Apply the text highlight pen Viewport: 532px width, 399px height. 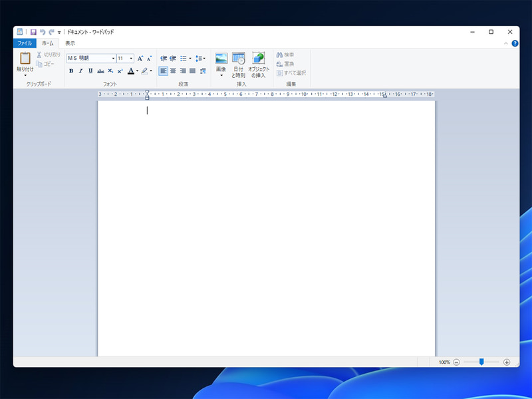click(x=144, y=71)
